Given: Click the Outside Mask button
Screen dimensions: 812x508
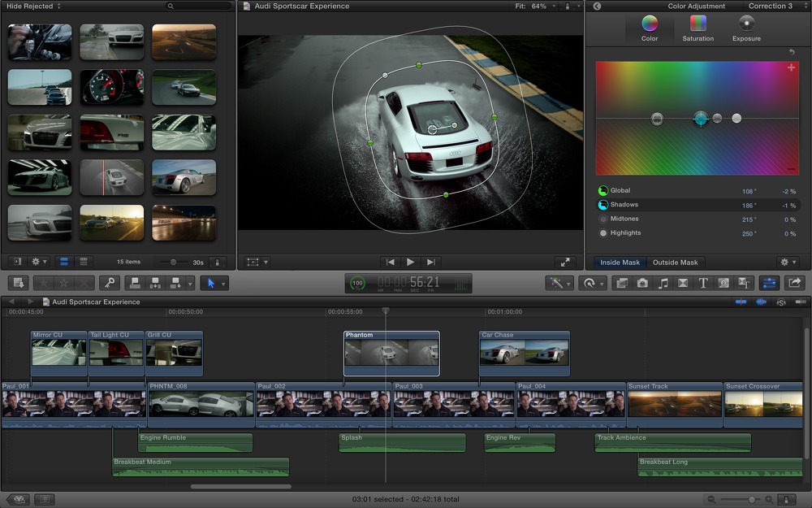Looking at the screenshot, I should coord(676,263).
